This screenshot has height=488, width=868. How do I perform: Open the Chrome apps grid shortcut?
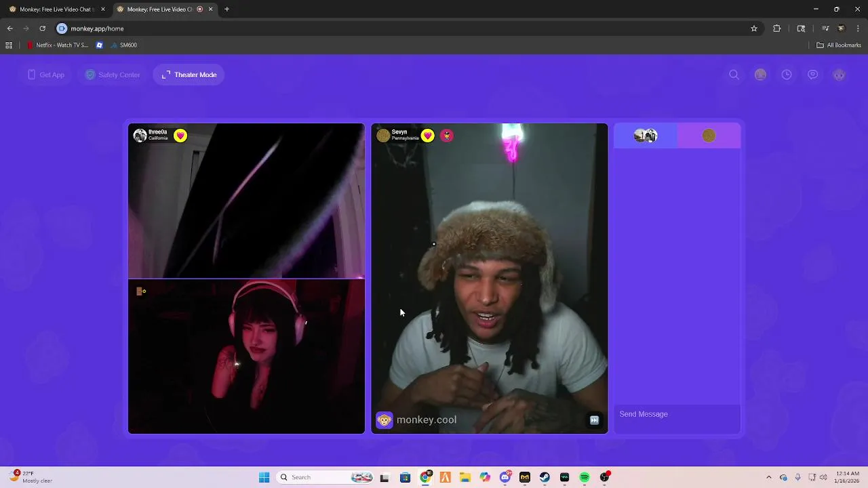(9, 45)
